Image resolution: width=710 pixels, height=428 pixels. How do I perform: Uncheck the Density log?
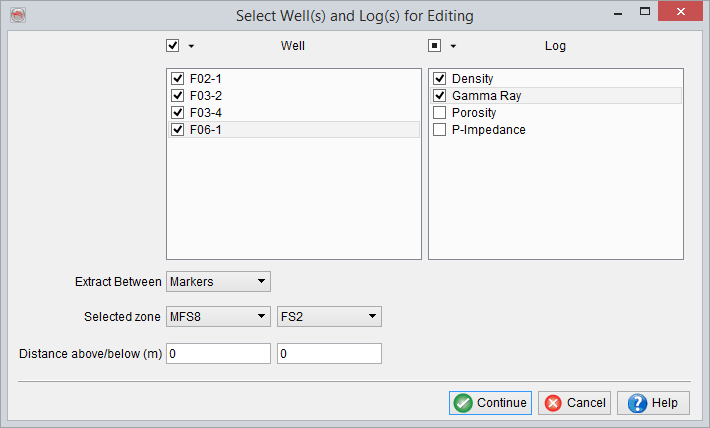[439, 78]
